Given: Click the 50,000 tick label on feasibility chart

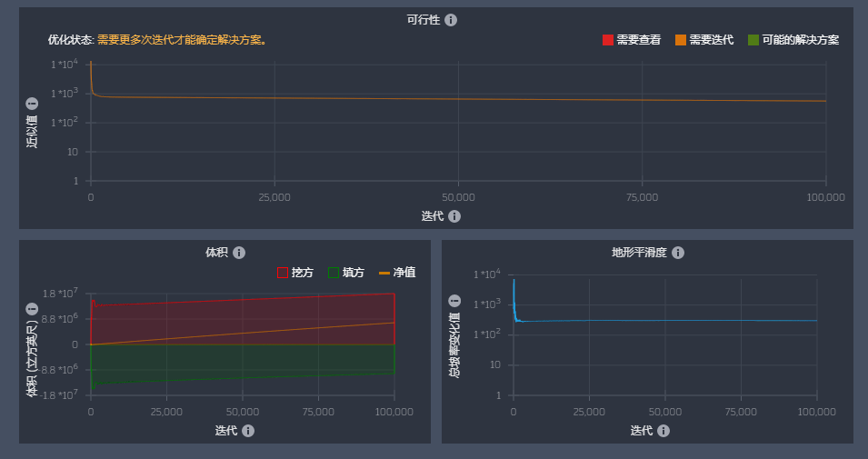Looking at the screenshot, I should tap(458, 197).
